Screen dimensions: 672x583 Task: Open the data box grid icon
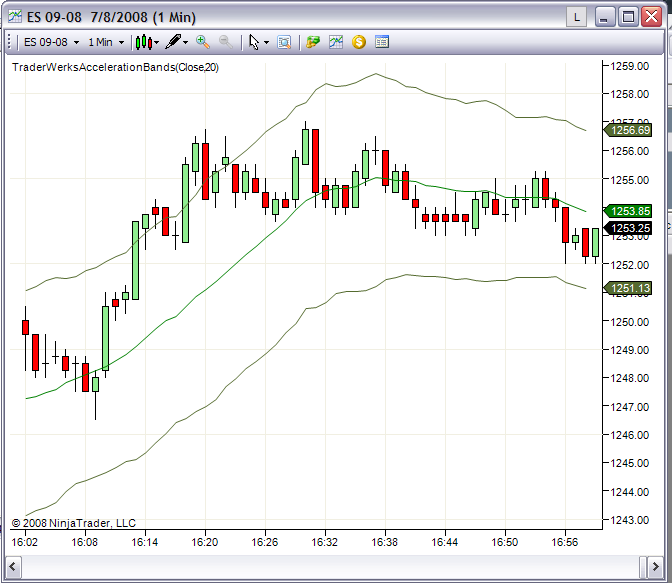point(382,42)
